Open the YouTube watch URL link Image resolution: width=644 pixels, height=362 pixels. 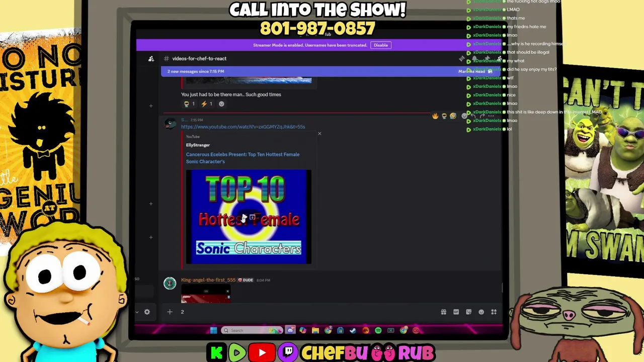[x=243, y=127]
